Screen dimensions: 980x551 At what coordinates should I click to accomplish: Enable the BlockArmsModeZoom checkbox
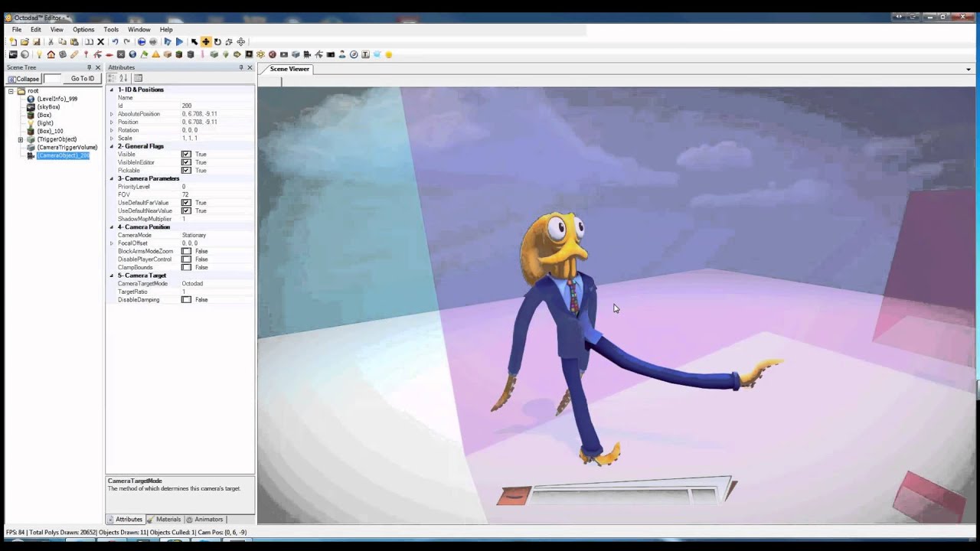(x=186, y=251)
